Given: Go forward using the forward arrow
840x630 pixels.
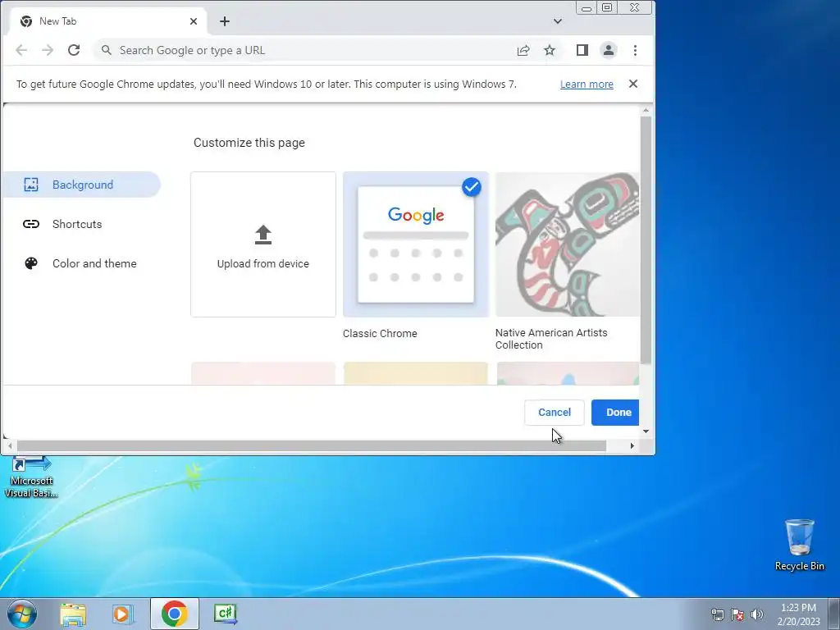Looking at the screenshot, I should pyautogui.click(x=48, y=50).
